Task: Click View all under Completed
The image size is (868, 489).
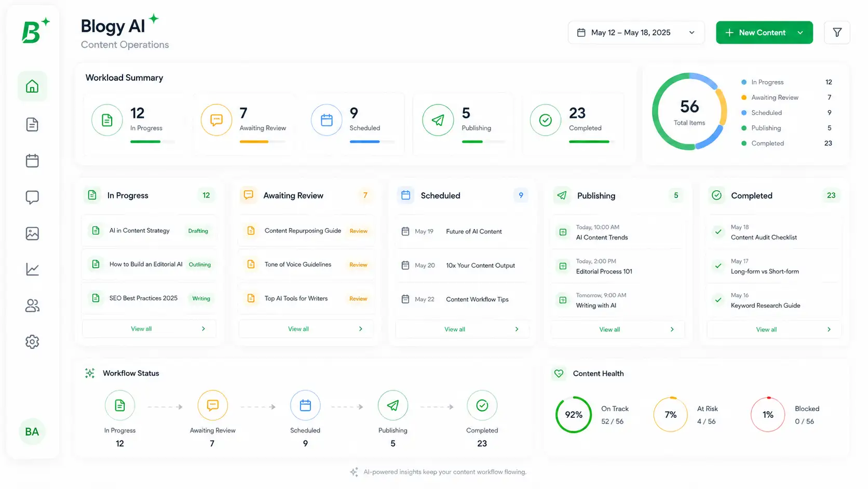Action: (774, 329)
